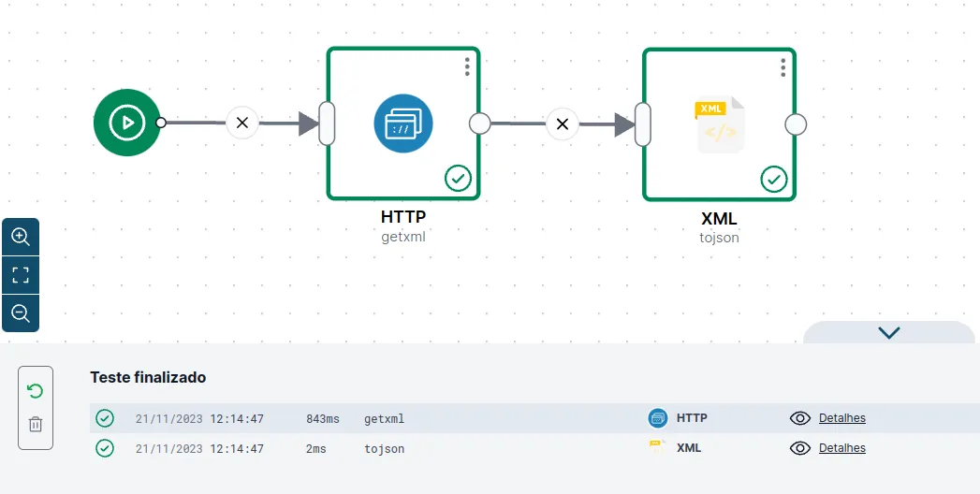Click the green start trigger play icon
The height and width of the screenshot is (494, 980).
(127, 123)
